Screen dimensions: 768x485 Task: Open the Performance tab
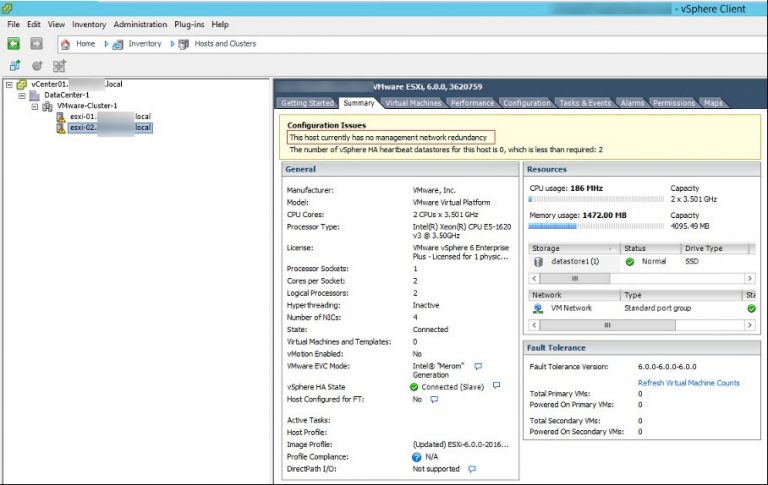[x=471, y=103]
